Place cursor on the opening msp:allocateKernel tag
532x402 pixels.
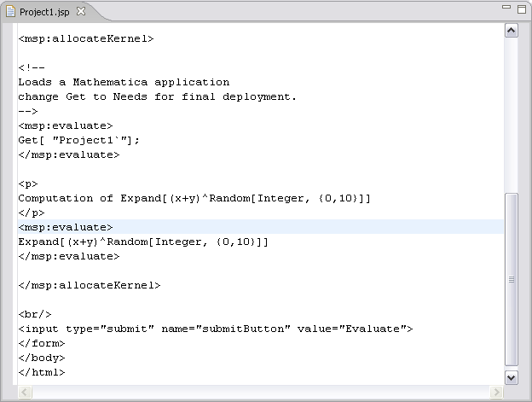pyautogui.click(x=86, y=38)
